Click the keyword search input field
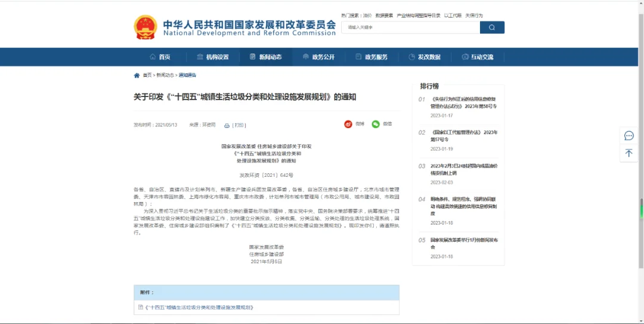Image resolution: width=644 pixels, height=324 pixels. [x=411, y=27]
